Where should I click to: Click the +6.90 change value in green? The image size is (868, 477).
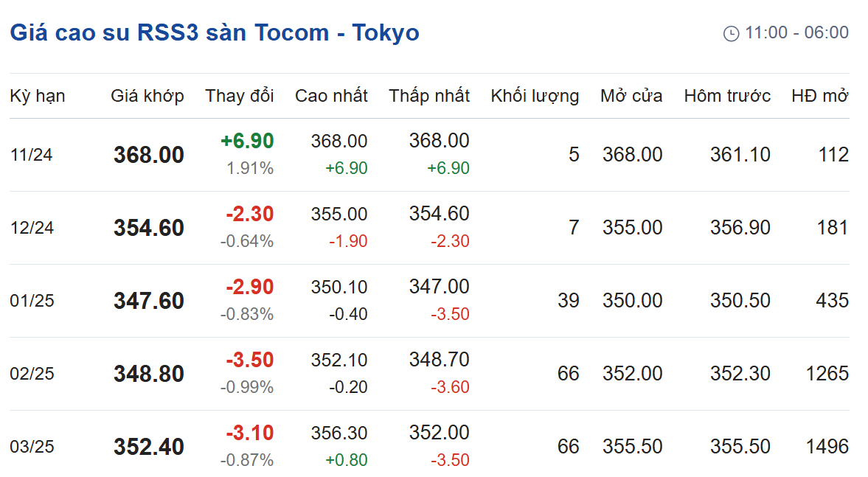tap(247, 141)
